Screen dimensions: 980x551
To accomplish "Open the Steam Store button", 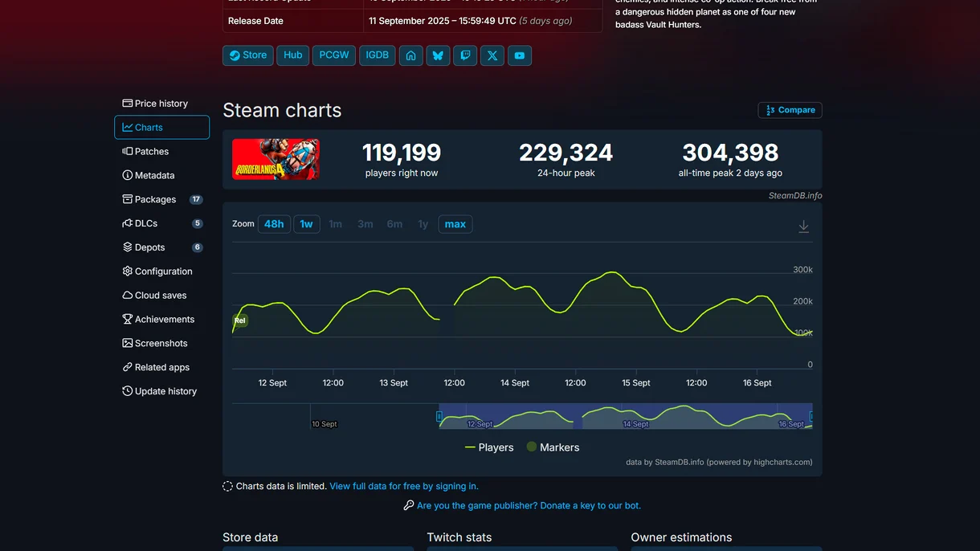I will 247,55.
